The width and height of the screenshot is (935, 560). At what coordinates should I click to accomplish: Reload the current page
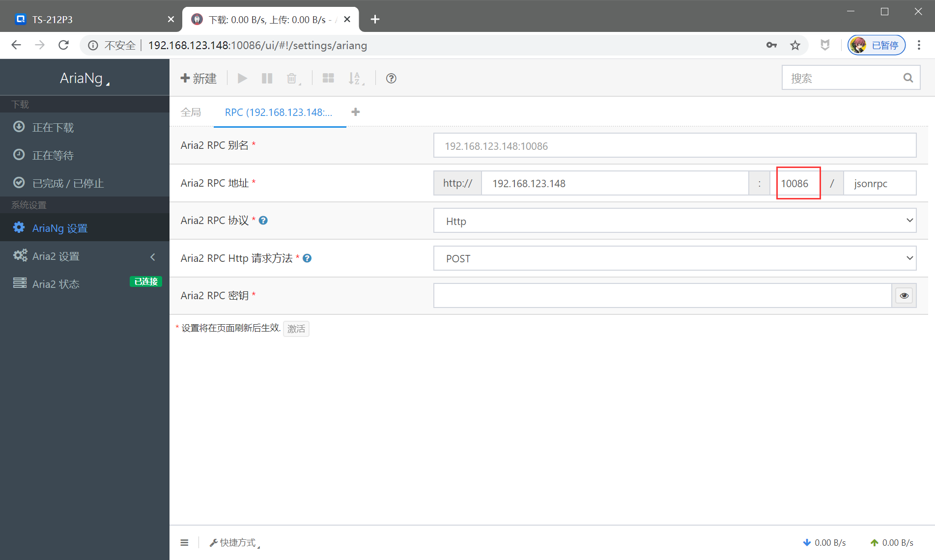pyautogui.click(x=63, y=45)
